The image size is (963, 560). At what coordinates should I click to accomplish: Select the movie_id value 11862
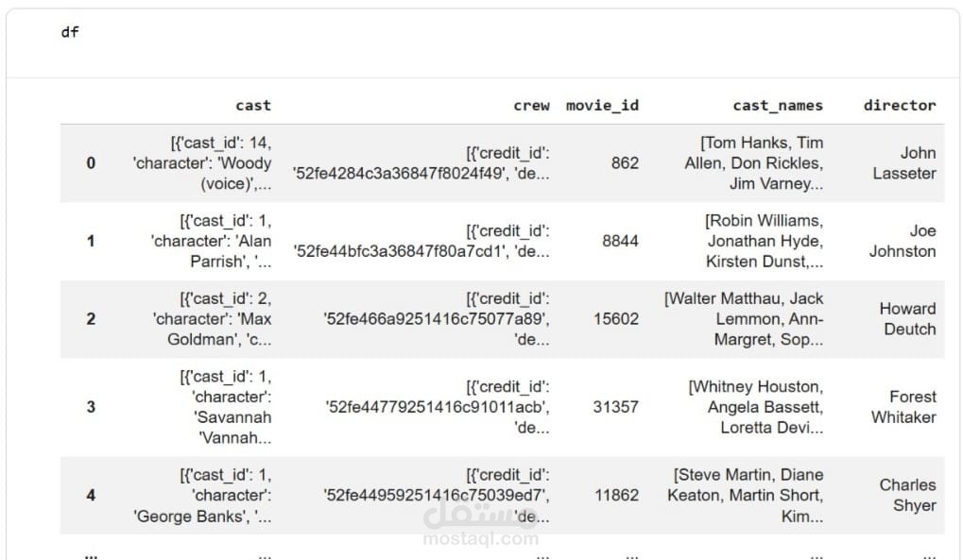(616, 495)
